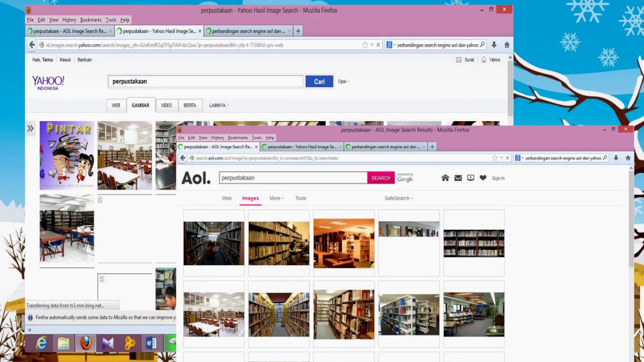Click downloads arrow in Yahoo Firefox window
Screen dimensions: 644x362
pos(494,45)
